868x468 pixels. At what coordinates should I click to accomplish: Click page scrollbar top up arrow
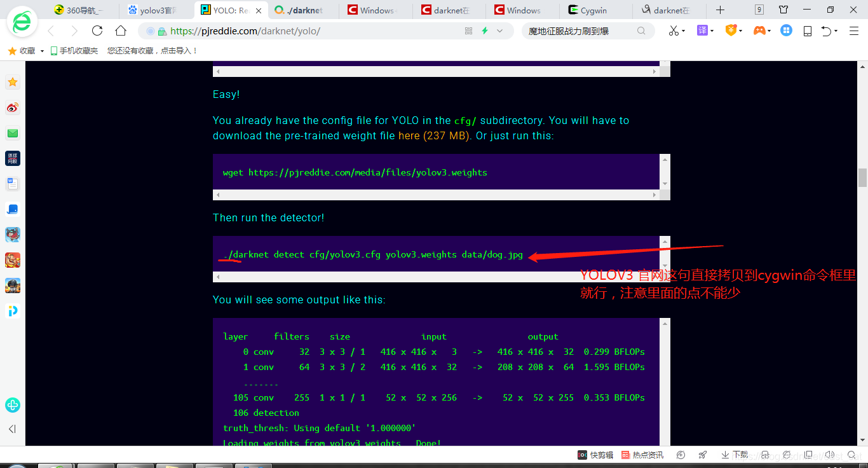[x=862, y=66]
